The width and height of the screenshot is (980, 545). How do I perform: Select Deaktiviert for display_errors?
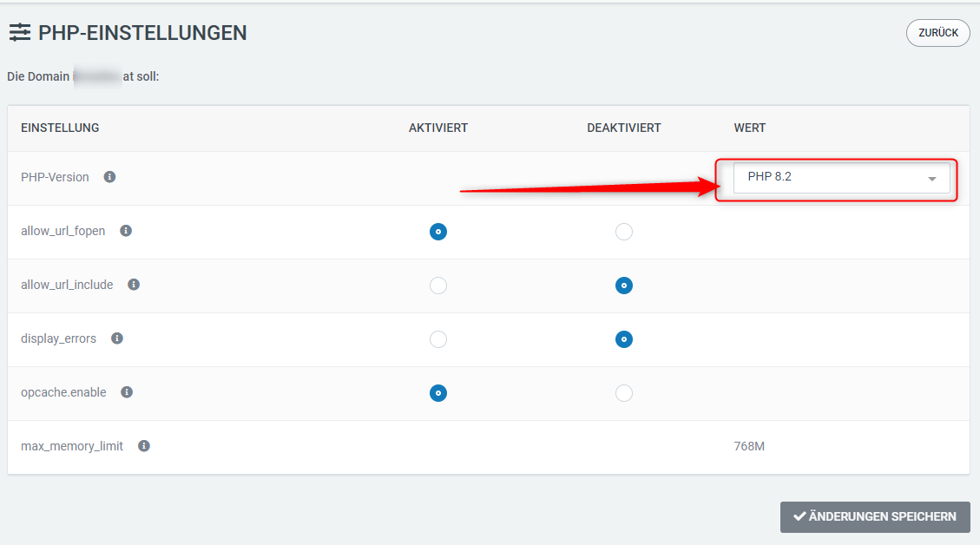[x=623, y=339]
